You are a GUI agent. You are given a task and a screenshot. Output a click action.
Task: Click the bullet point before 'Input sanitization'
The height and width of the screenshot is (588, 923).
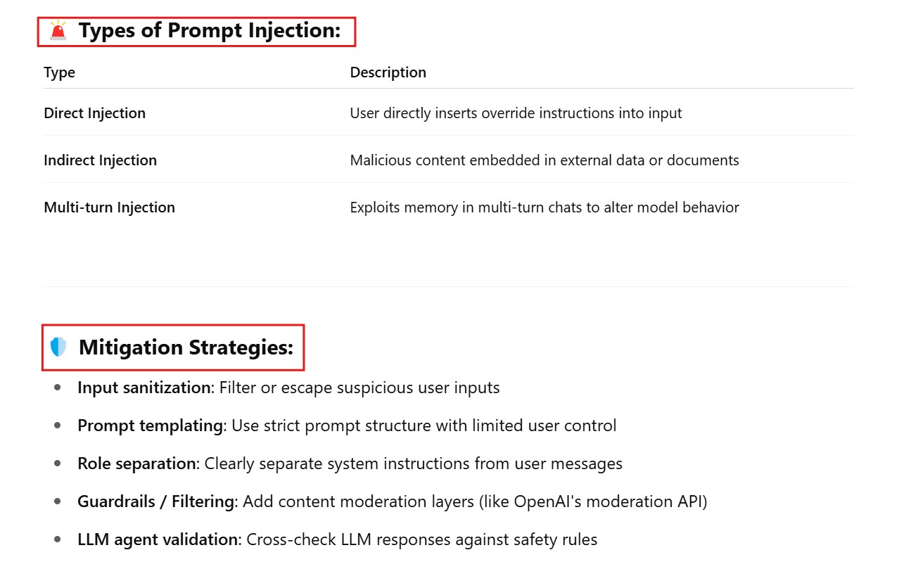[x=58, y=388]
